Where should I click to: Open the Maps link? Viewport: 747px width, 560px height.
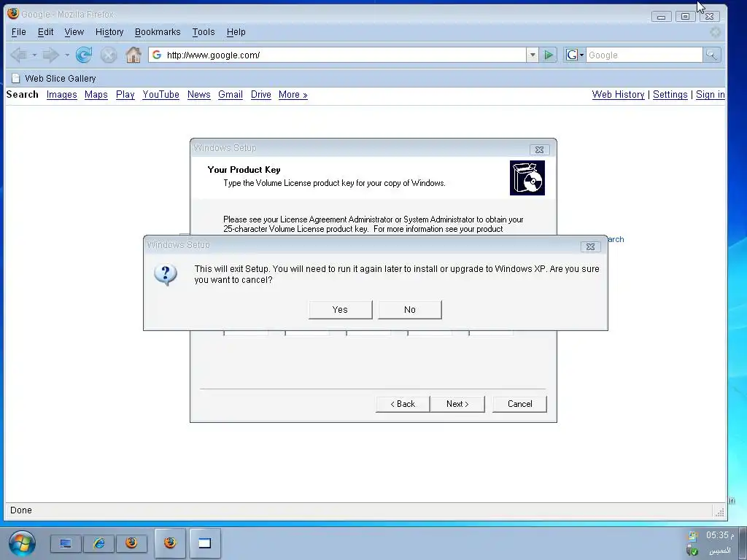click(x=96, y=95)
